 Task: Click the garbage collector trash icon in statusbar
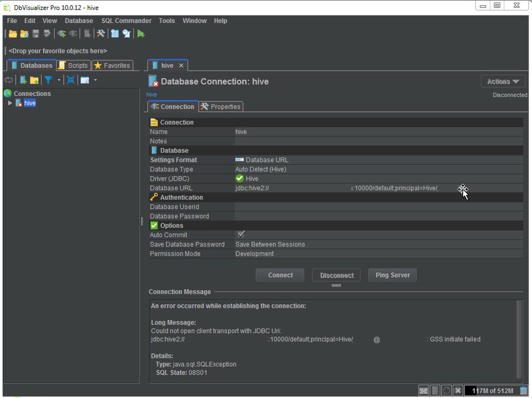tap(523, 390)
